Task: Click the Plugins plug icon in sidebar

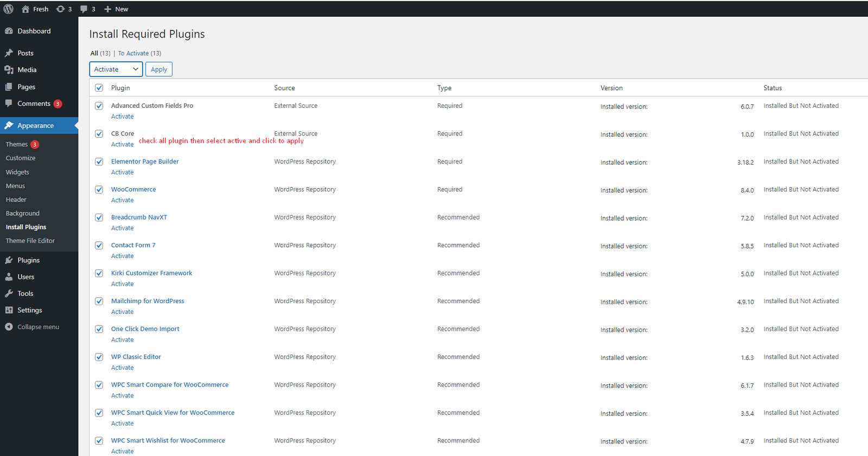Action: pos(9,260)
